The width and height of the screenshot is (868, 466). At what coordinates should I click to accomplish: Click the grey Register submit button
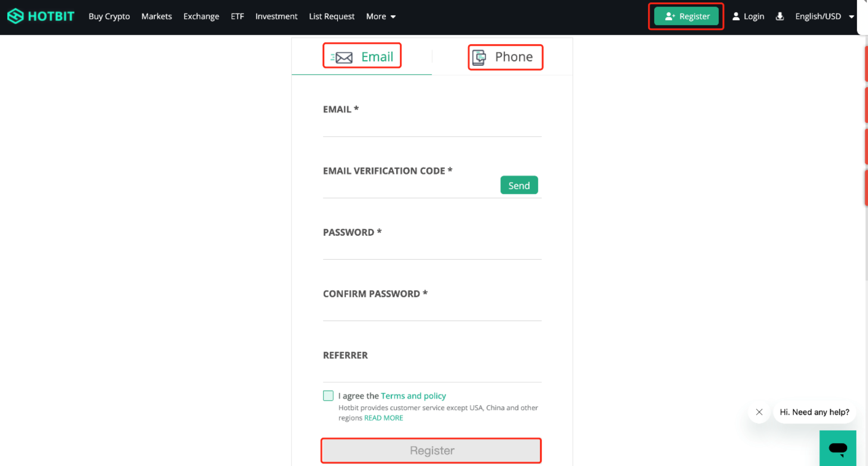click(x=431, y=450)
